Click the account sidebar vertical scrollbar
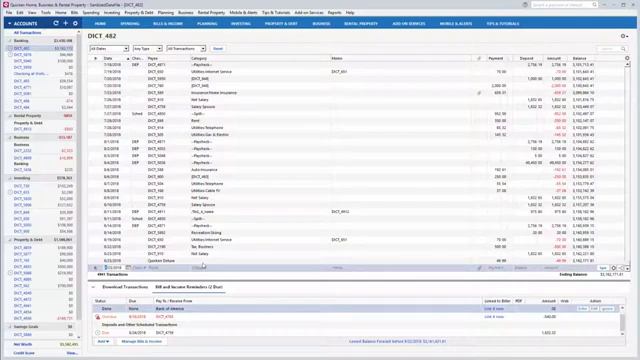640x360 pixels. tap(79, 184)
